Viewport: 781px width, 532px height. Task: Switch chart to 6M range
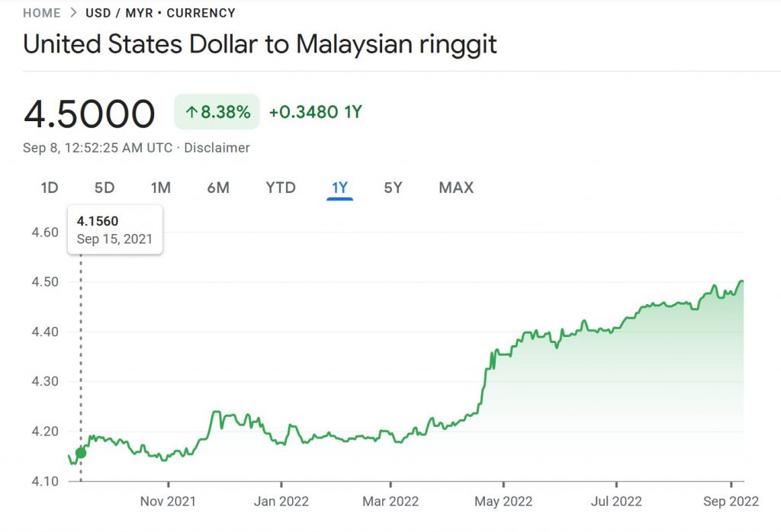[x=218, y=187]
